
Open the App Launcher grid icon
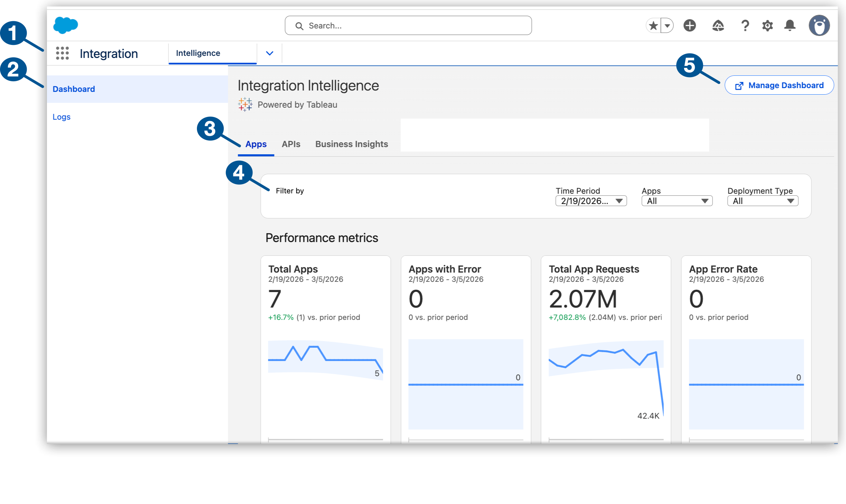(62, 53)
